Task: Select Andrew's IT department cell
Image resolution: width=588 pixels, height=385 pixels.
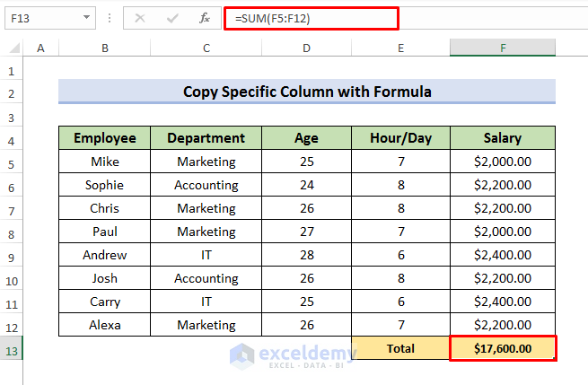Action: (x=206, y=255)
